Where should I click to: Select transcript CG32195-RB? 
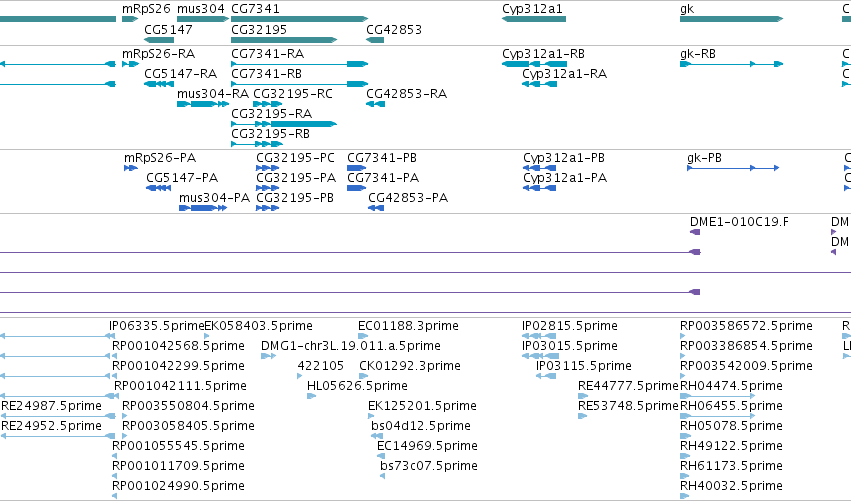(257, 144)
